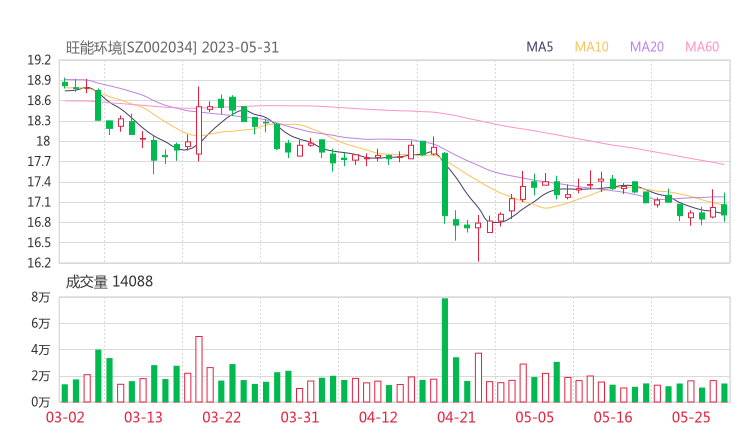The width and height of the screenshot is (740, 440).
Task: Click the 8万 volume axis label
Action: pos(41,297)
